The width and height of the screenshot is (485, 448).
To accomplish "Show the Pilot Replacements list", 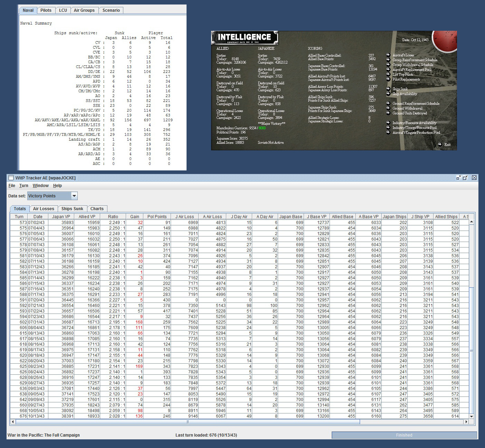I will 406,79.
